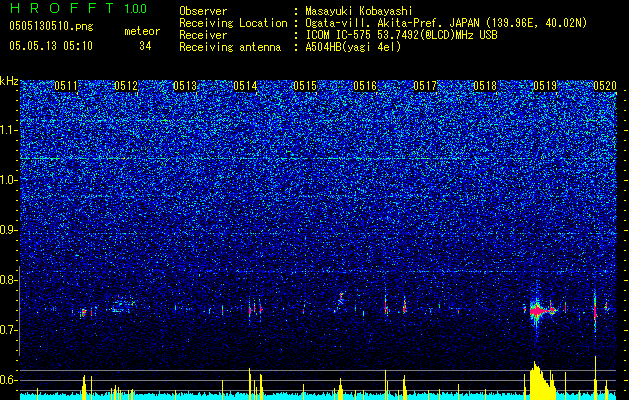Click the 0.6 kHz axis label

[x=9, y=380]
